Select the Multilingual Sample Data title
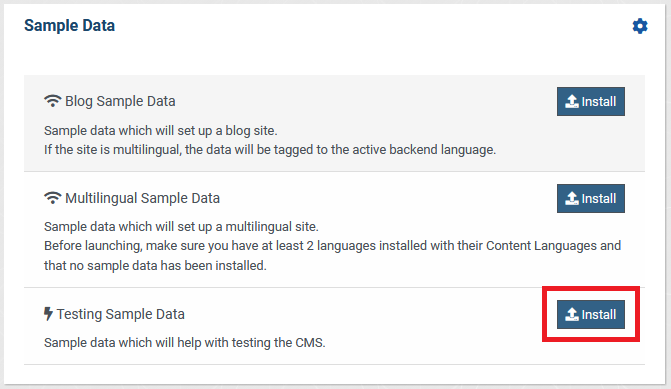Viewport: 671px width, 389px height. click(143, 198)
